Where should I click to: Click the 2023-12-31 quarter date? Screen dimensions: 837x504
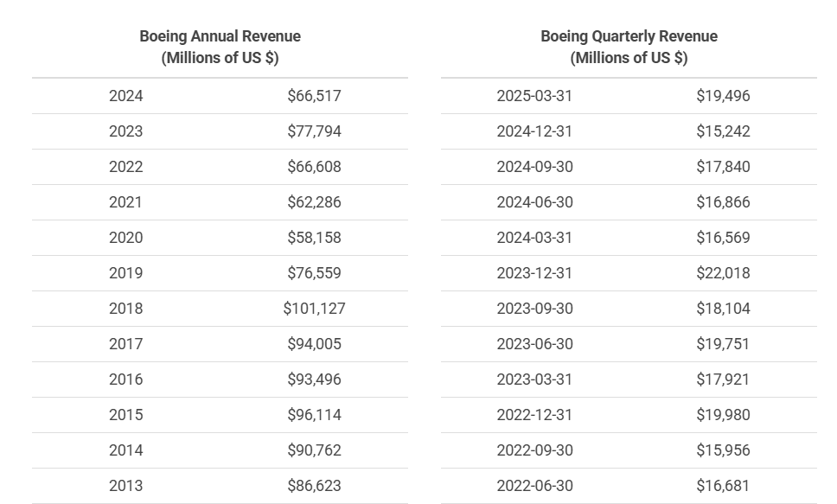(x=534, y=273)
